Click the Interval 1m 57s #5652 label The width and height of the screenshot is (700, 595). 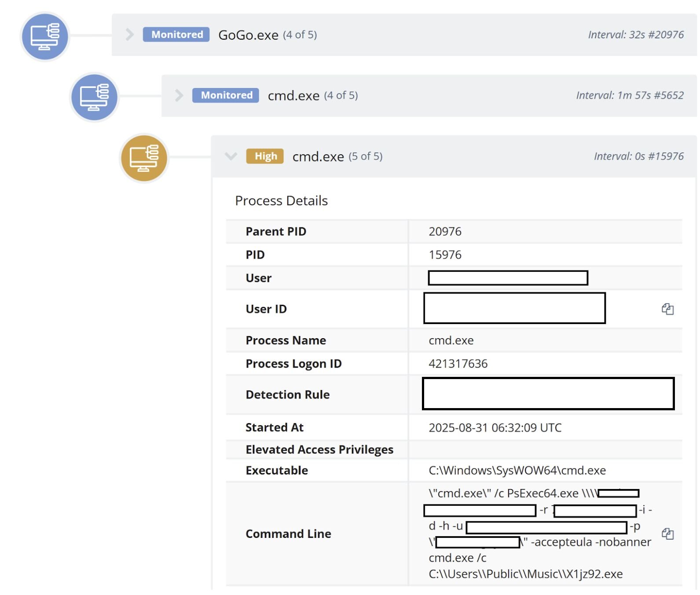click(629, 95)
